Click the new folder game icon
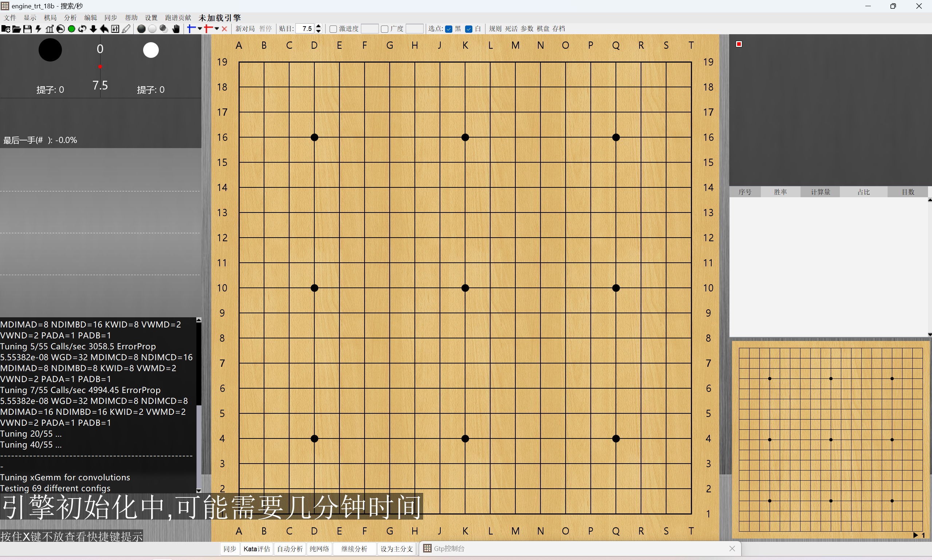The height and width of the screenshot is (560, 932). click(x=6, y=29)
